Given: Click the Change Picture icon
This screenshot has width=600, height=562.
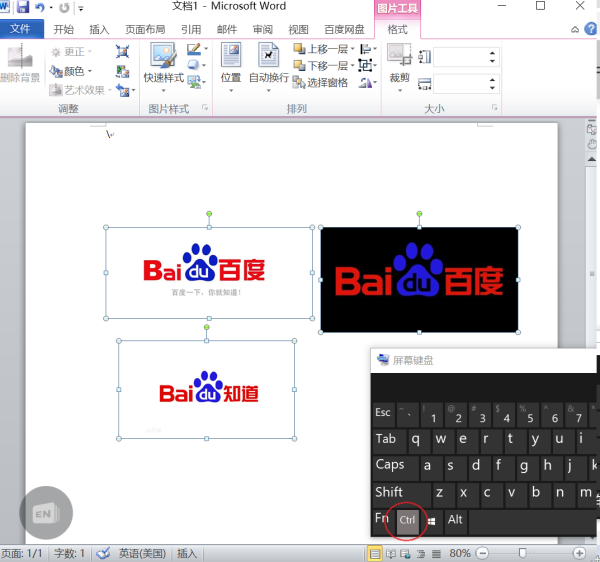Looking at the screenshot, I should coord(123,71).
